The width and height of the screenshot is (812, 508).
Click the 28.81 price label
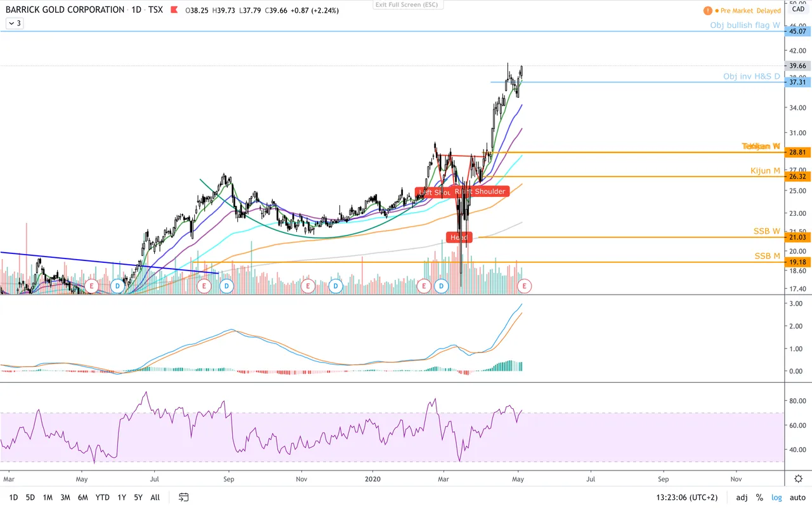[x=797, y=152]
